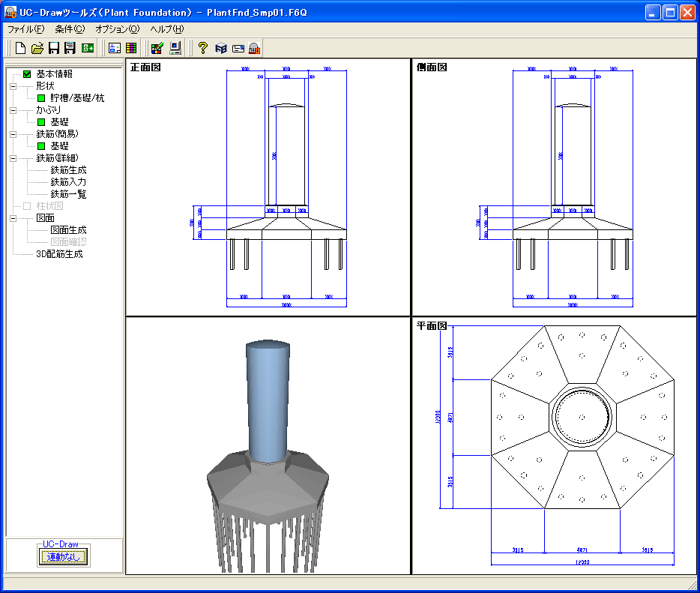Click the colorful grid table icon
Viewport: 700px width, 593px height.
click(131, 48)
